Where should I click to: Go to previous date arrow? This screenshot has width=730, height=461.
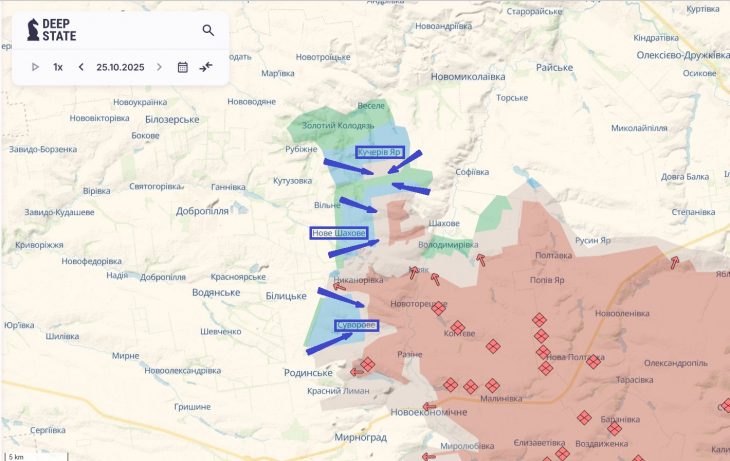point(81,67)
